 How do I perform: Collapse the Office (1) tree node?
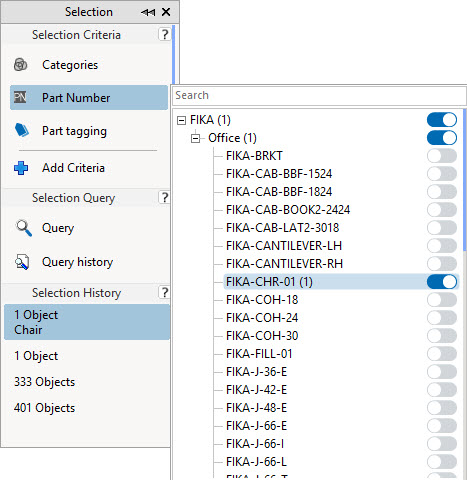[196, 138]
